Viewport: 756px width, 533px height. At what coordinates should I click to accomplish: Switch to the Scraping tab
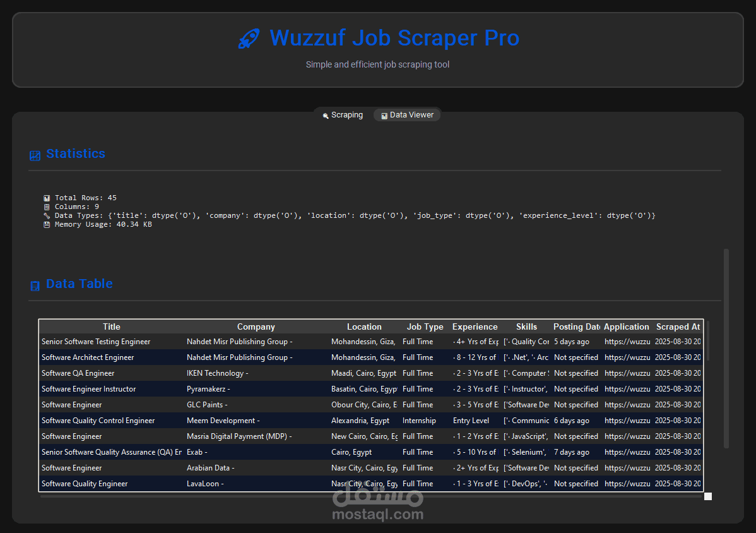tap(342, 115)
